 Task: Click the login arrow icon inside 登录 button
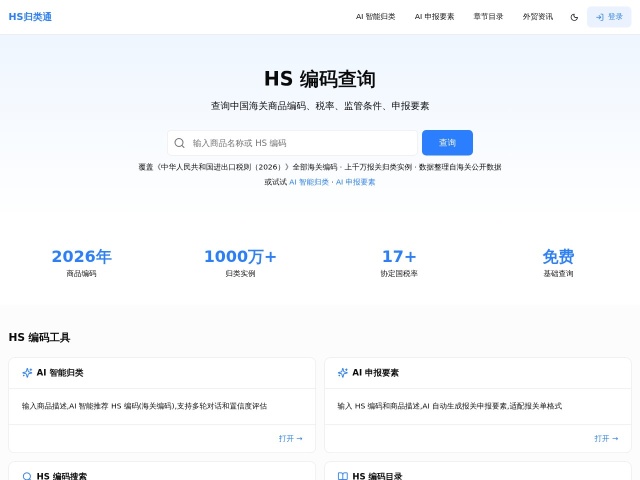[x=600, y=17]
